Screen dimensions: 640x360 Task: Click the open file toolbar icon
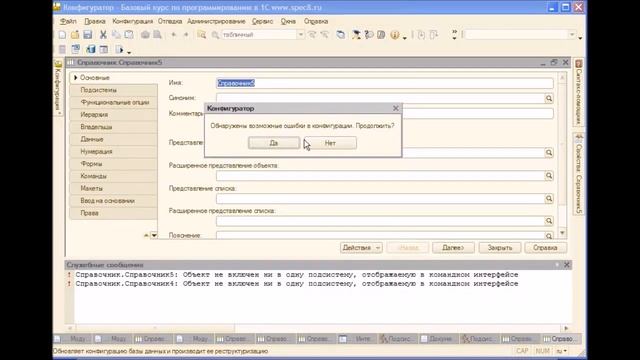75,35
